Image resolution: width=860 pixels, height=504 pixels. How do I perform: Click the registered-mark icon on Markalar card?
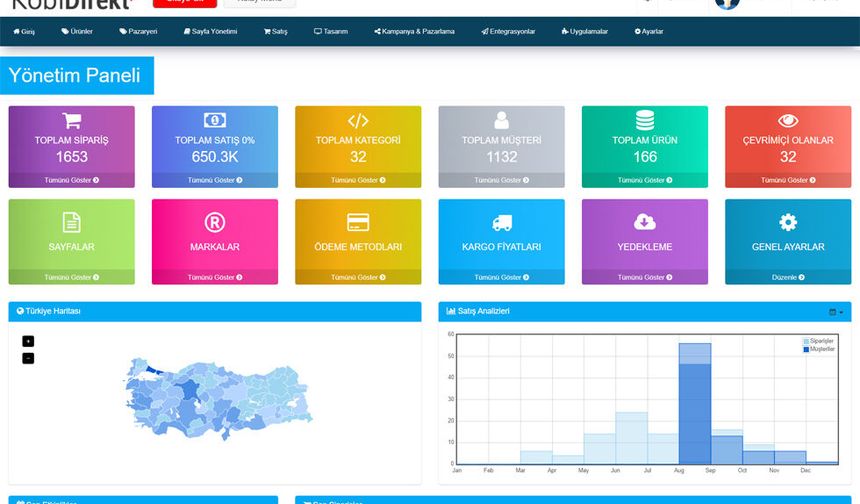215,222
